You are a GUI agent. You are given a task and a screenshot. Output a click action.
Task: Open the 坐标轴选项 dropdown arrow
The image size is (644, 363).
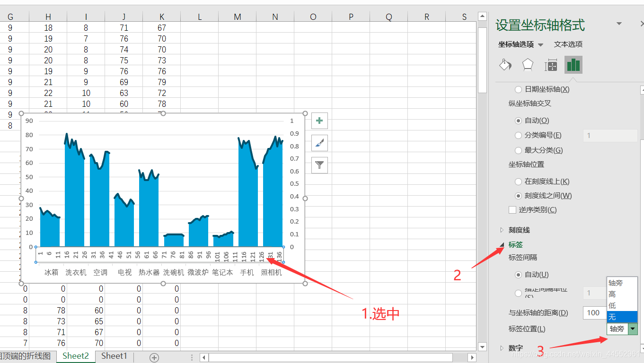[x=541, y=45]
